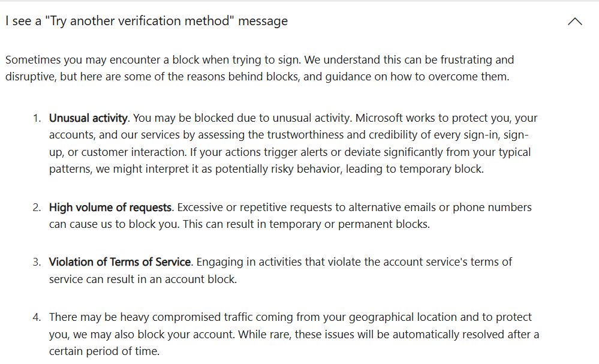Select the heading 'I see a Try another verification method message'
The image size is (599, 364).
(x=146, y=20)
